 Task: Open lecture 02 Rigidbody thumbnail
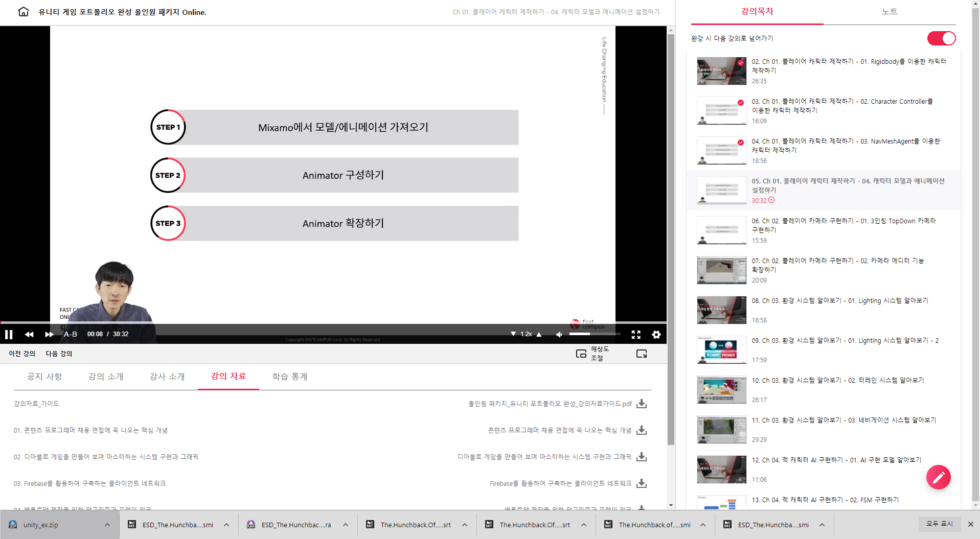[722, 71]
